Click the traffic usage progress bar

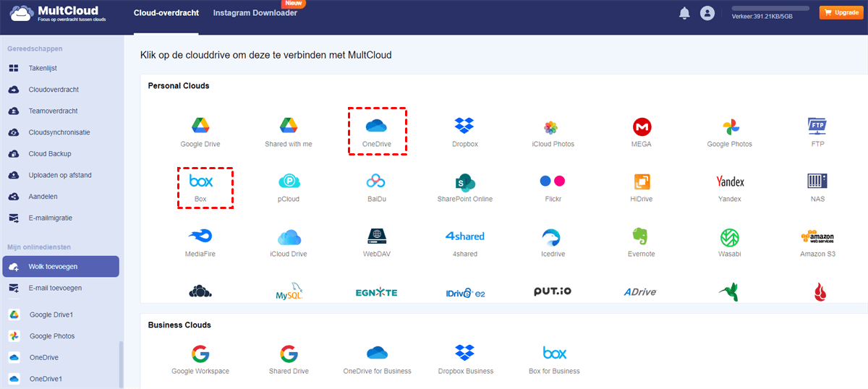[x=770, y=8]
